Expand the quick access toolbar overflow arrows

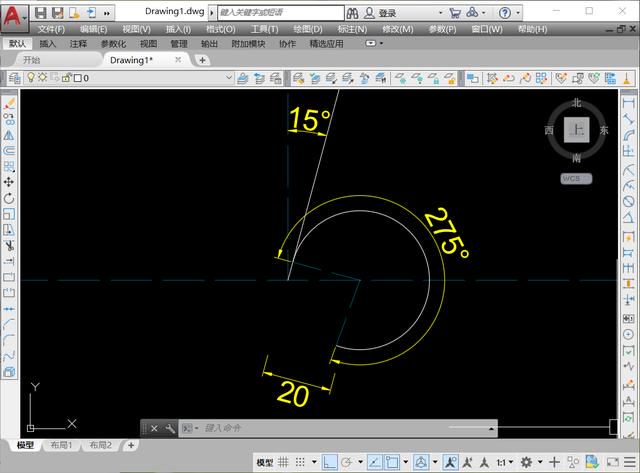point(107,13)
